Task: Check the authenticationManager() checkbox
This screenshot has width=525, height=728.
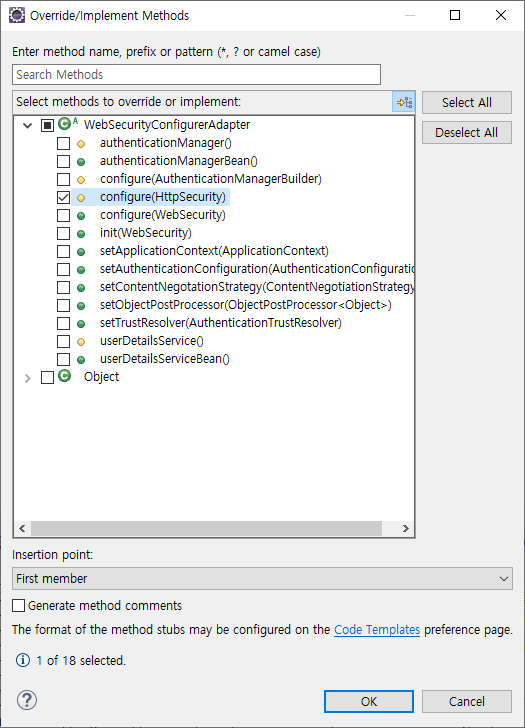Action: click(x=64, y=143)
